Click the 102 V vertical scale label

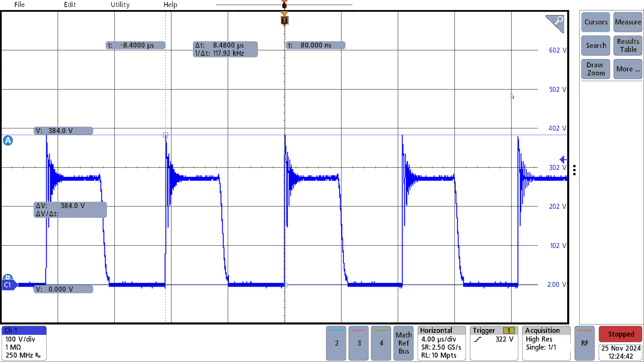(558, 246)
